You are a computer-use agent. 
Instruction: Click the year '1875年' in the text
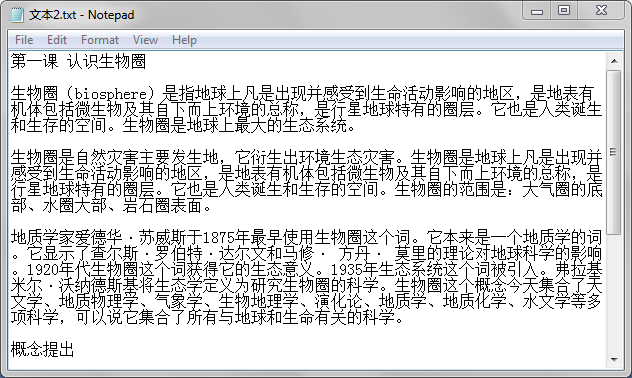pyautogui.click(x=226, y=237)
